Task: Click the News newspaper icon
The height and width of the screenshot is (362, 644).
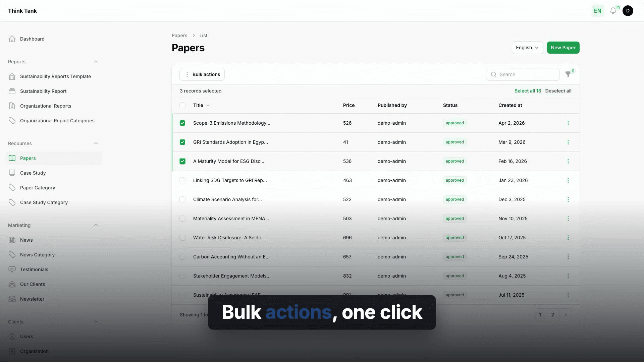Action: pyautogui.click(x=12, y=240)
